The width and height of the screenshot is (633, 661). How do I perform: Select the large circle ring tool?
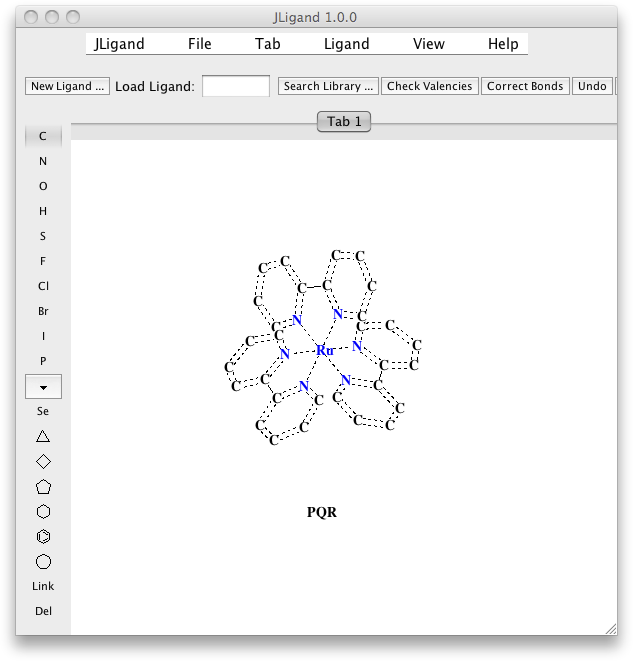pyautogui.click(x=43, y=562)
